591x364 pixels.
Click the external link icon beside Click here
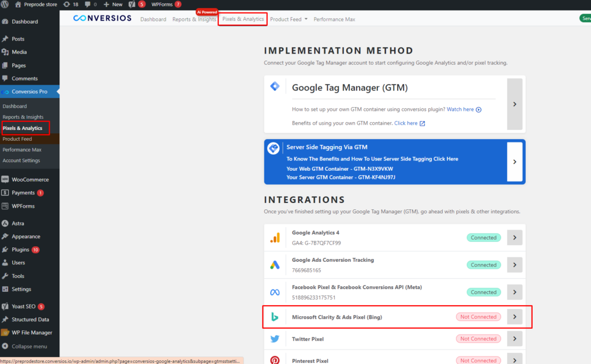coord(422,123)
